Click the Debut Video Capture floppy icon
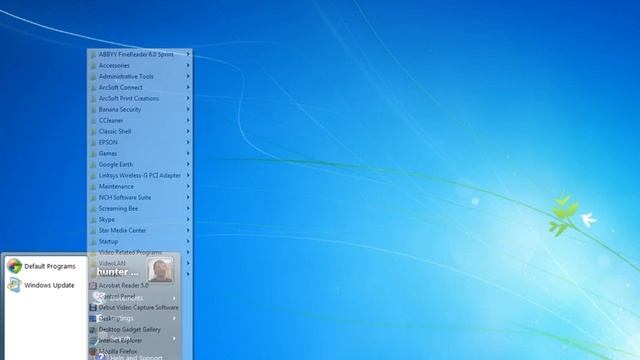The width and height of the screenshot is (640, 360). click(93, 307)
